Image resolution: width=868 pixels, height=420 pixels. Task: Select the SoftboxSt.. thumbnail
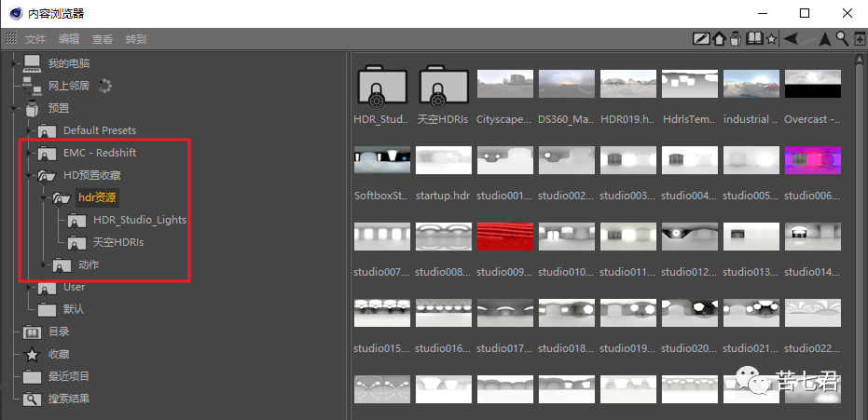(382, 159)
